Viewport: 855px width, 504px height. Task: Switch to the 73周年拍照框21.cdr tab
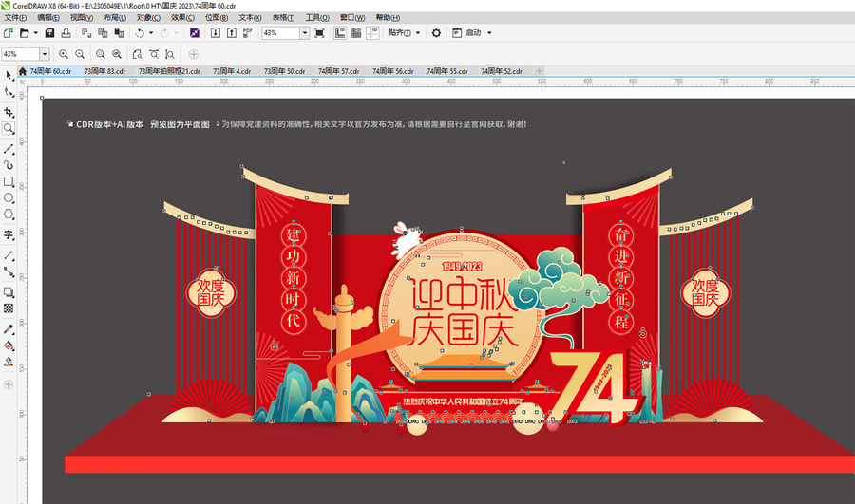tap(169, 71)
